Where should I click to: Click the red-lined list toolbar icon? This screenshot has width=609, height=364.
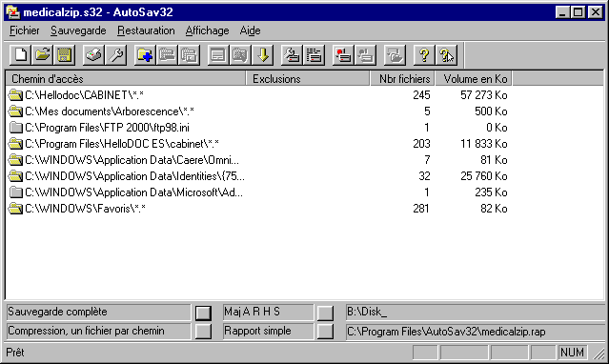coord(314,54)
